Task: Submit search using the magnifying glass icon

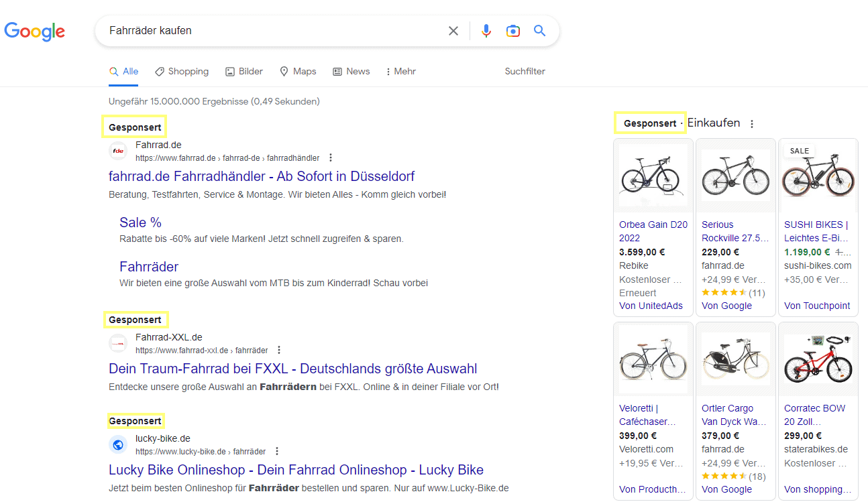Action: (x=540, y=31)
